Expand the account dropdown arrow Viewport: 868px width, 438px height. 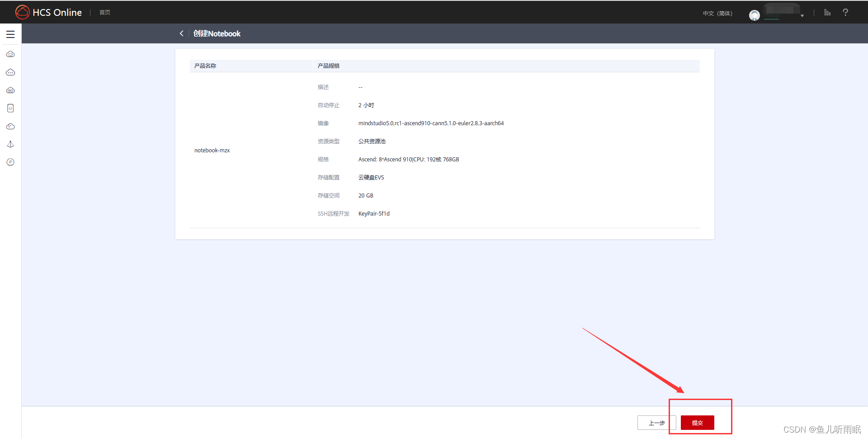click(802, 15)
